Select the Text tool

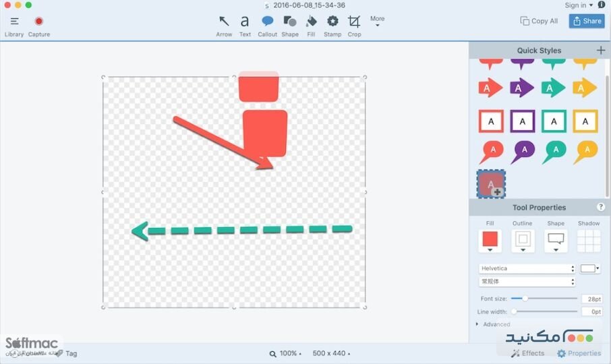click(x=245, y=26)
